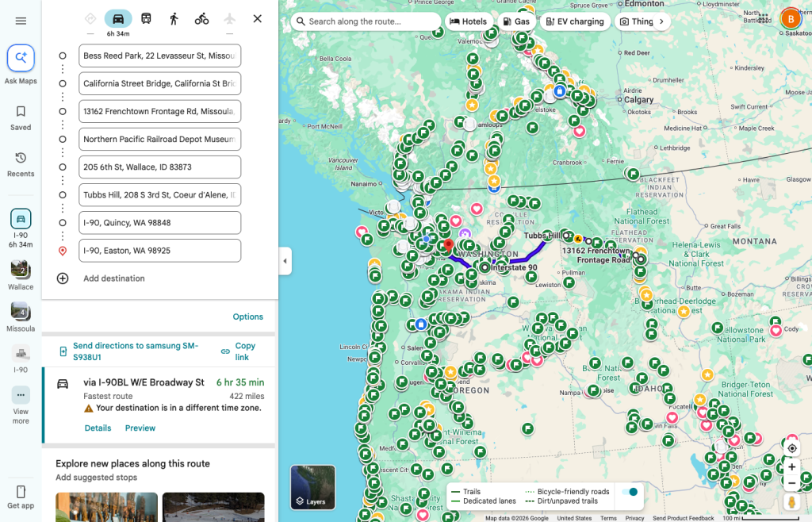The height and width of the screenshot is (522, 812).
Task: Click Search along the route box
Action: [366, 21]
